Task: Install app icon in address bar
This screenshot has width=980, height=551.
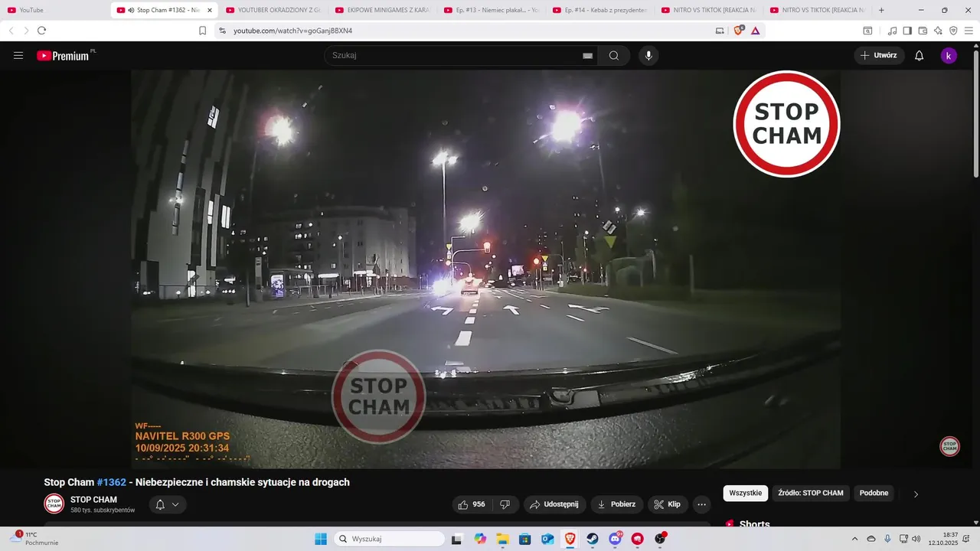Action: click(x=720, y=31)
